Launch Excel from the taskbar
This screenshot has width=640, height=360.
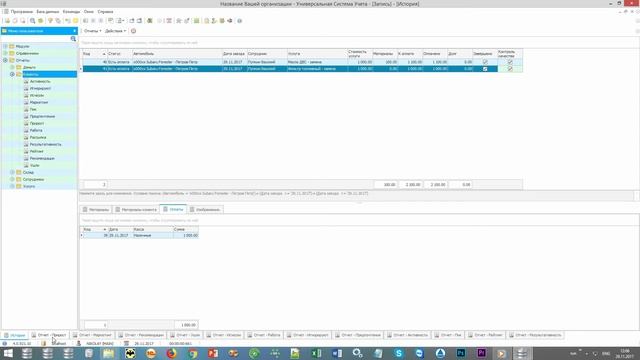pos(316,353)
